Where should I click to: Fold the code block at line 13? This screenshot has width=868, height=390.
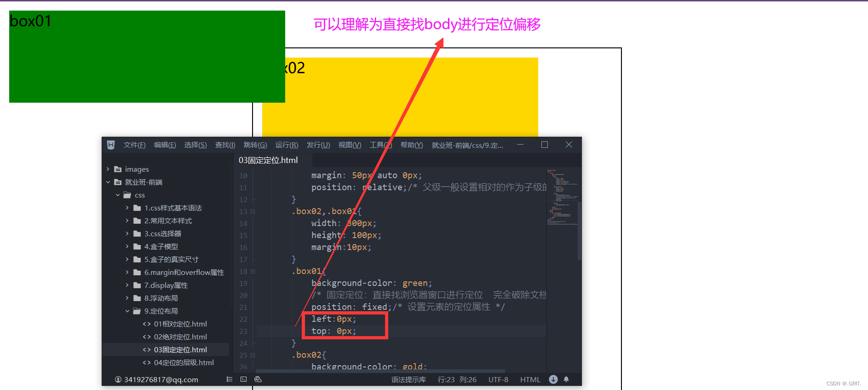(253, 212)
